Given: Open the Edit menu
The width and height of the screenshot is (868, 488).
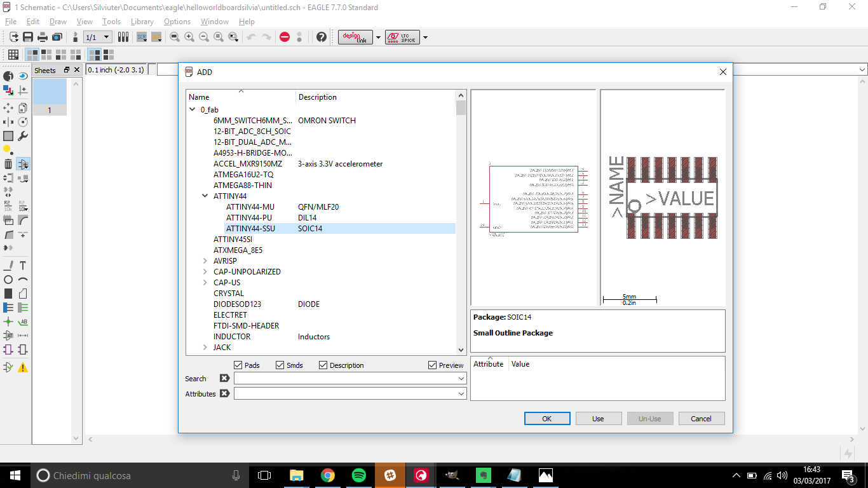Looking at the screenshot, I should (x=33, y=22).
